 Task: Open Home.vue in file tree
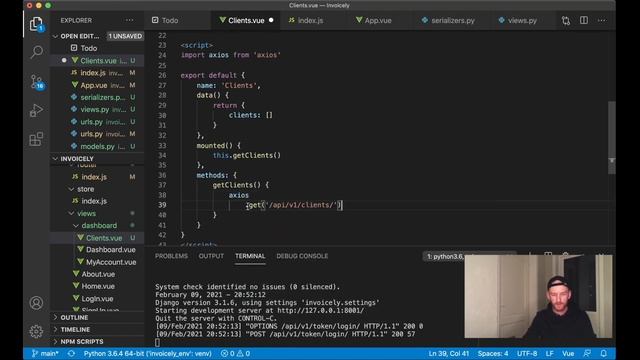pyautogui.click(x=97, y=286)
